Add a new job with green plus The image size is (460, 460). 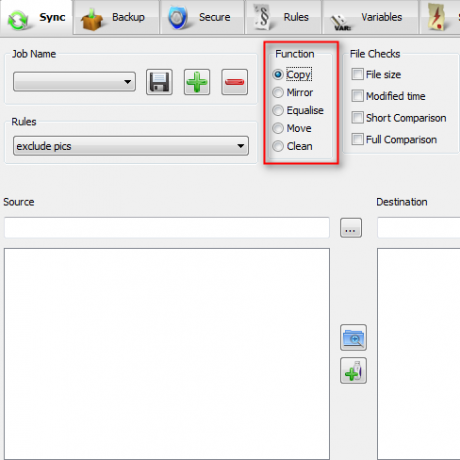click(x=197, y=82)
